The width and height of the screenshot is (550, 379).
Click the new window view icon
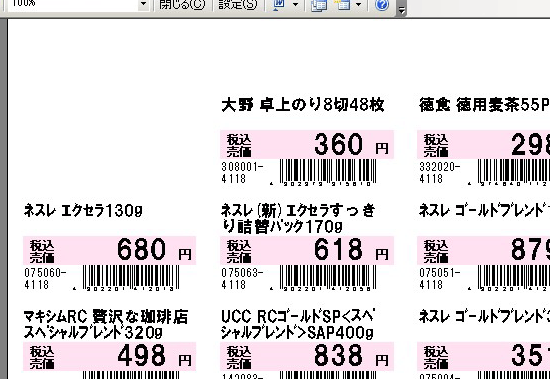click(x=342, y=5)
